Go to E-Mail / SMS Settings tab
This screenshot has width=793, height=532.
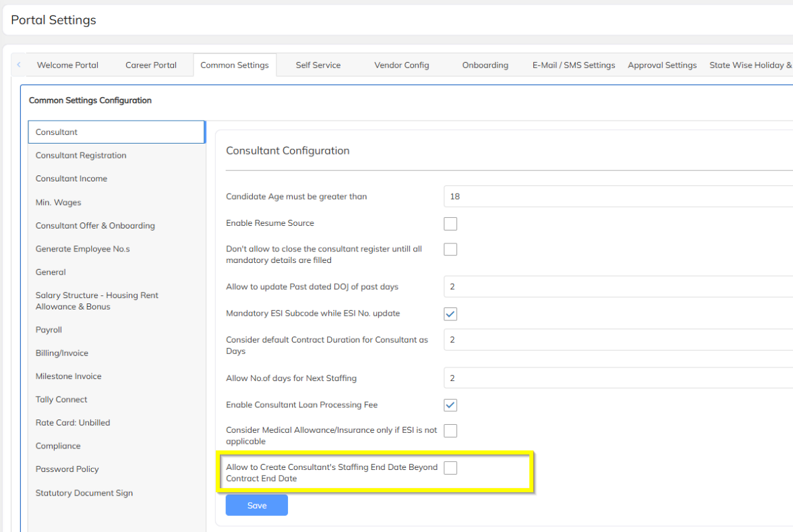574,65
